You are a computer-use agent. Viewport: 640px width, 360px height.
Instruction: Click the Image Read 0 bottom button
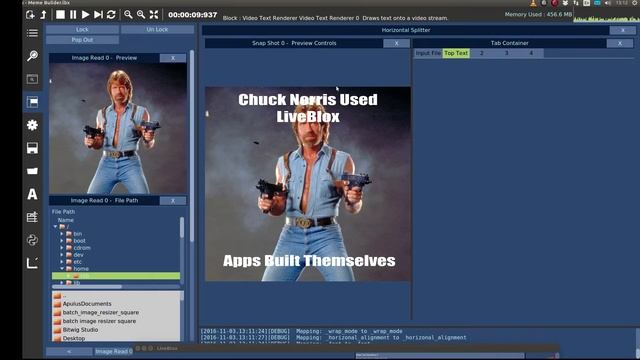[x=114, y=351]
